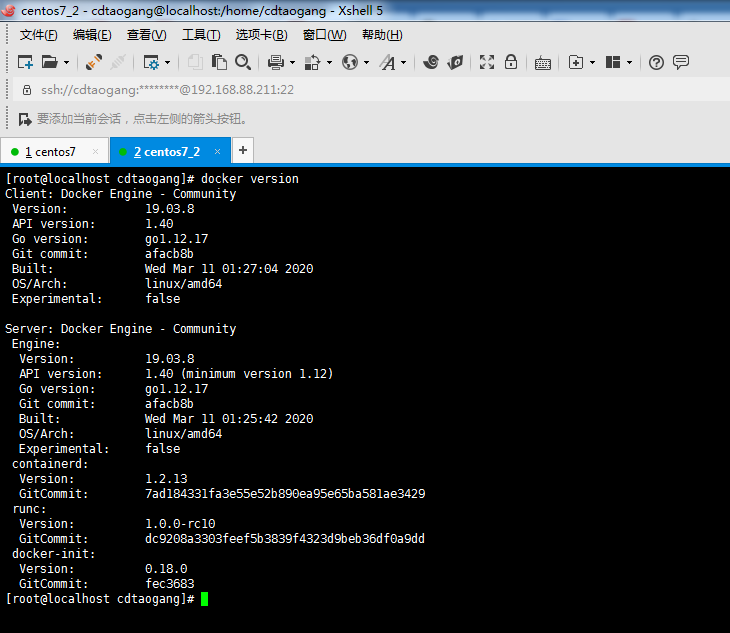Click the new tab plus-page icon
730x633 pixels.
pyautogui.click(x=576, y=62)
